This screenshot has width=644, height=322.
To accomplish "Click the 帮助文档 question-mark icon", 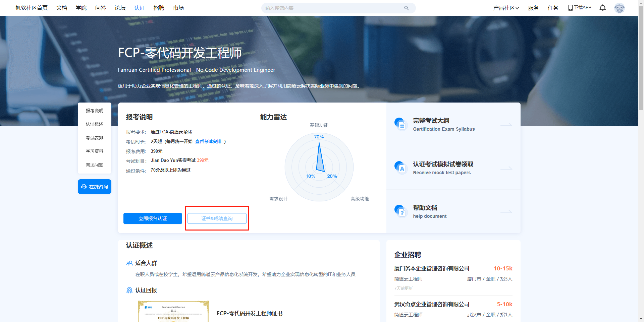I will [x=400, y=211].
